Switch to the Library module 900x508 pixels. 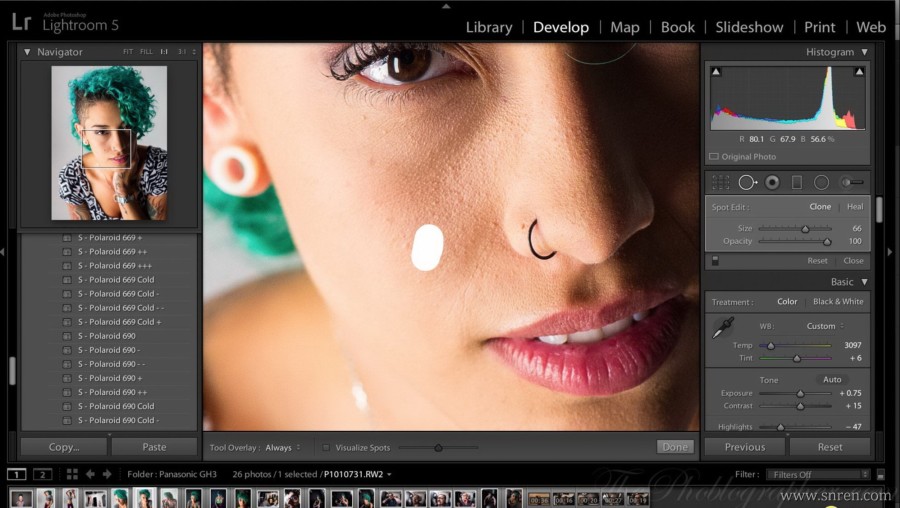coord(489,28)
